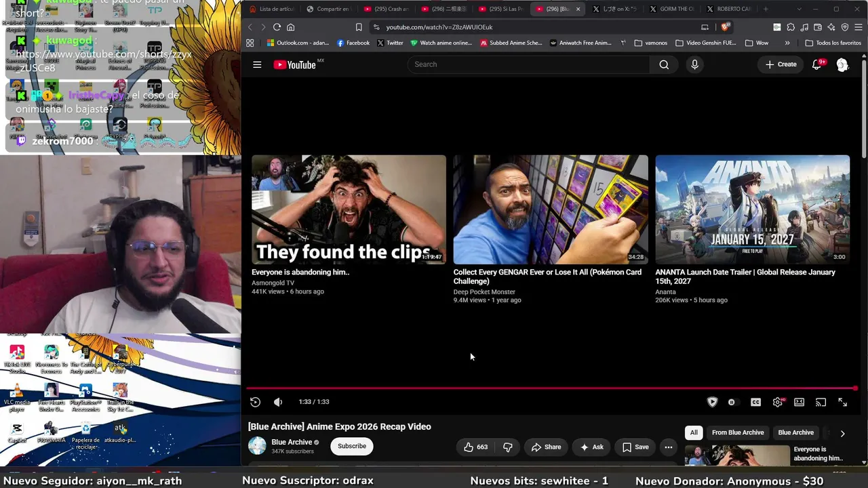Switch to the 'Compartir en' tab
The image size is (868, 488).
pyautogui.click(x=328, y=9)
